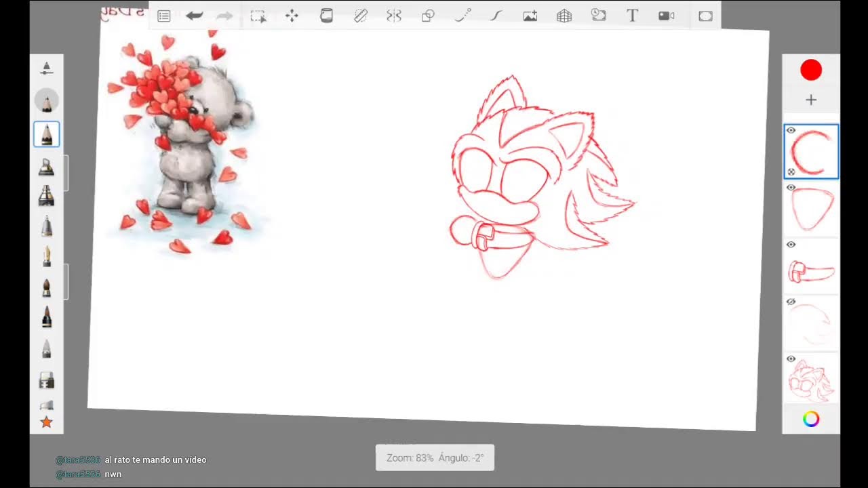
Task: Open the main menu list icon
Action: [163, 16]
